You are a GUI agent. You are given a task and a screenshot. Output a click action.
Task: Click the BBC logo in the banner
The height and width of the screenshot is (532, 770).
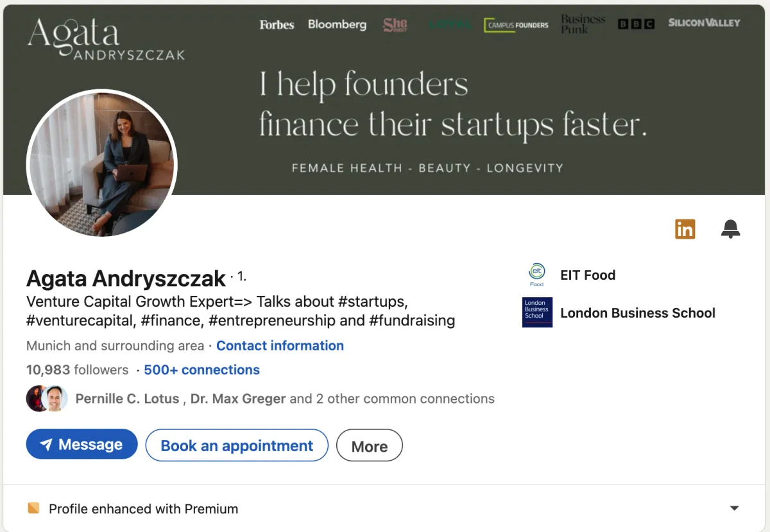pos(636,24)
